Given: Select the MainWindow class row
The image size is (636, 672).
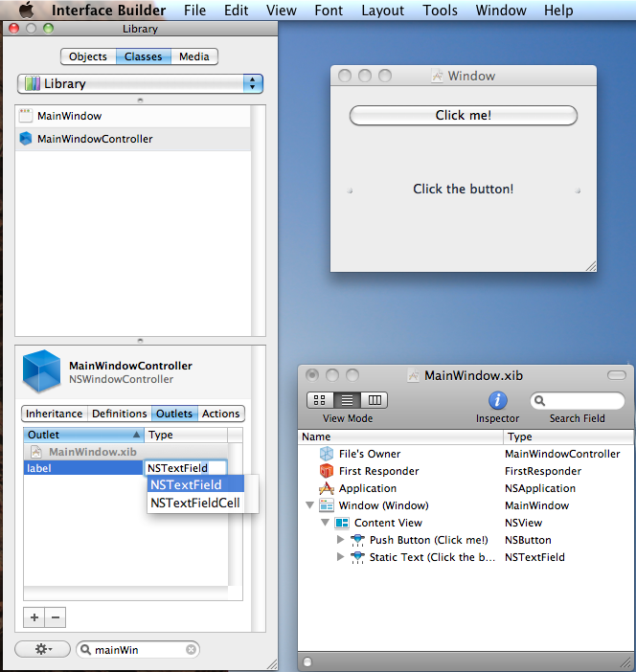Looking at the screenshot, I should 133,116.
